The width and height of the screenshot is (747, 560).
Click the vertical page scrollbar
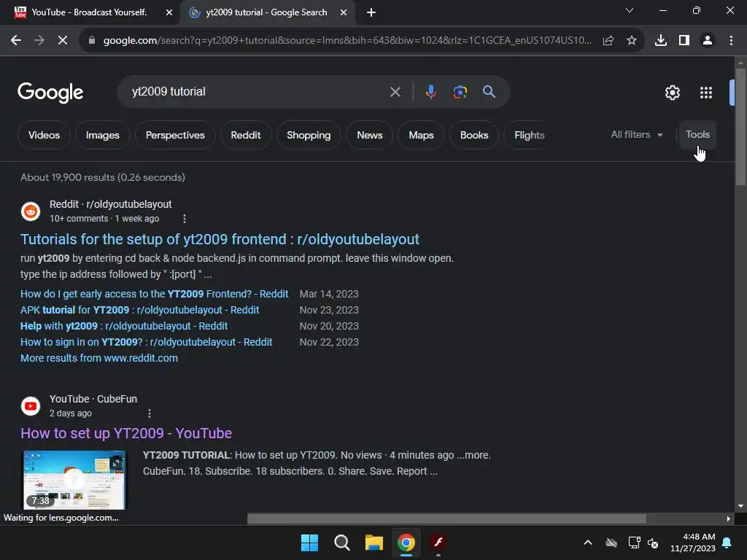[740, 127]
